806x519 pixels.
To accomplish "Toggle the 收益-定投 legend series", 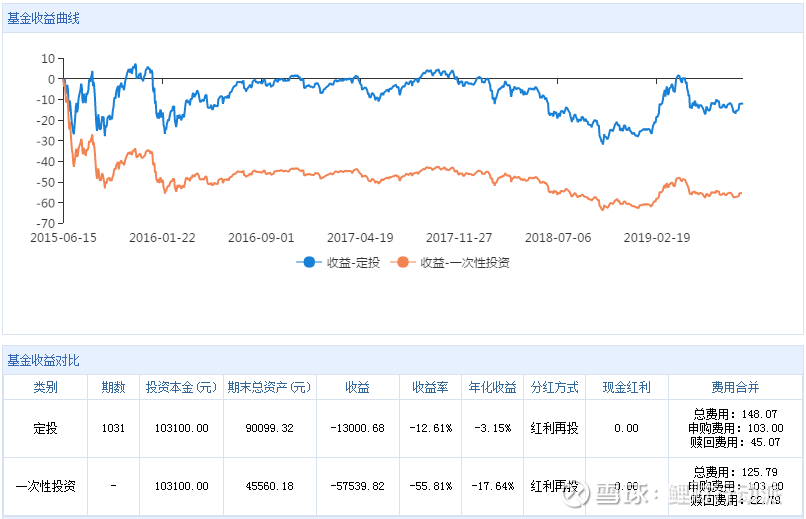I will [338, 263].
